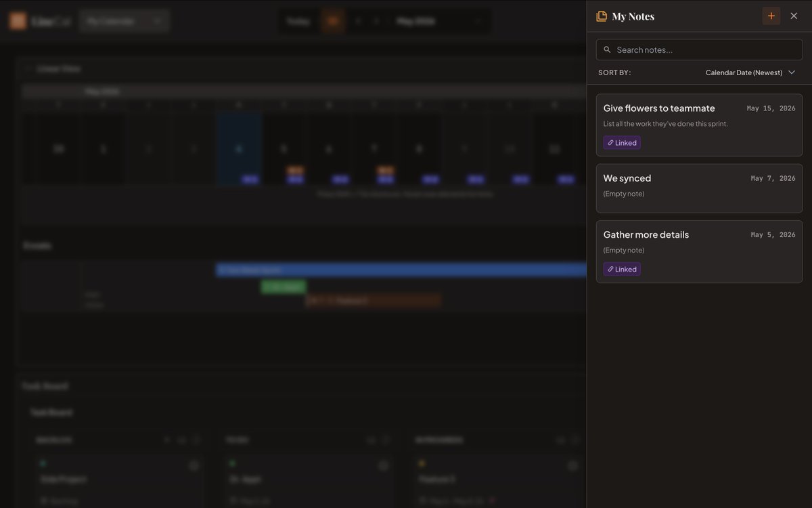Open the We synced note
This screenshot has height=508, width=812.
point(699,188)
